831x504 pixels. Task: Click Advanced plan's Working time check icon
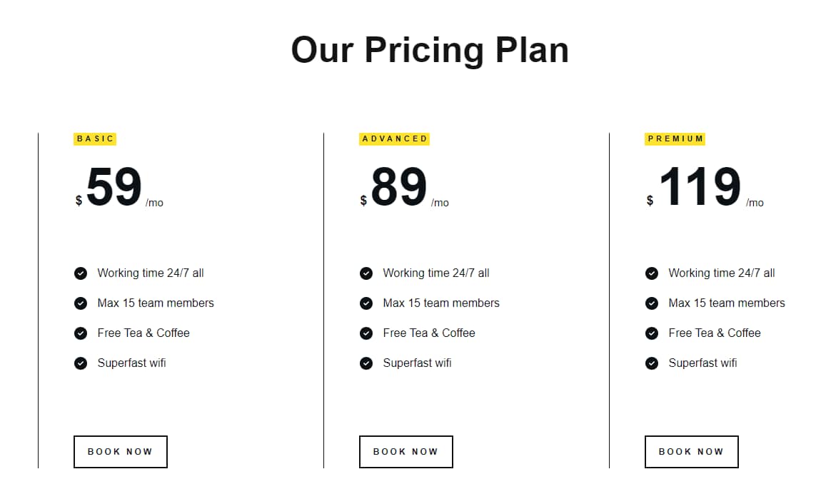(x=366, y=273)
